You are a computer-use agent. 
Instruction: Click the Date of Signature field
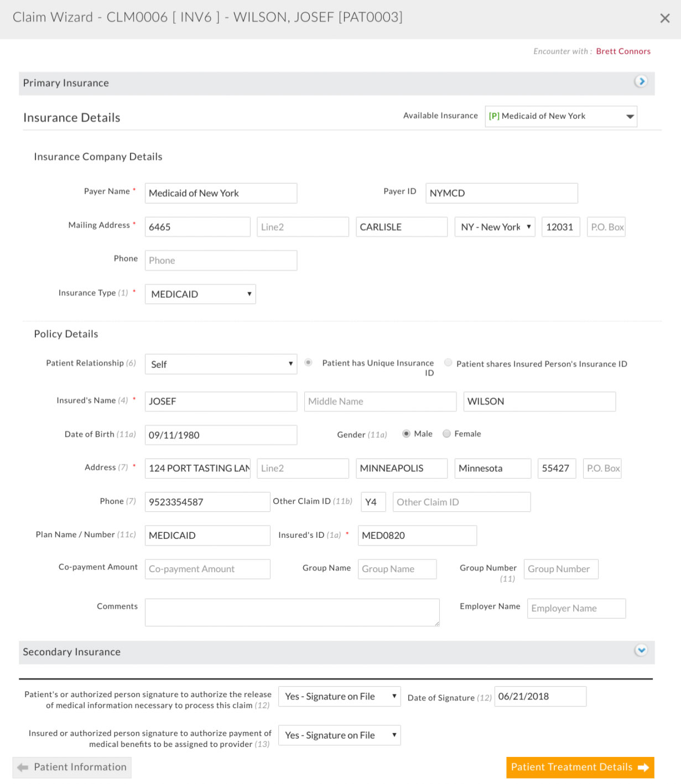[540, 697]
